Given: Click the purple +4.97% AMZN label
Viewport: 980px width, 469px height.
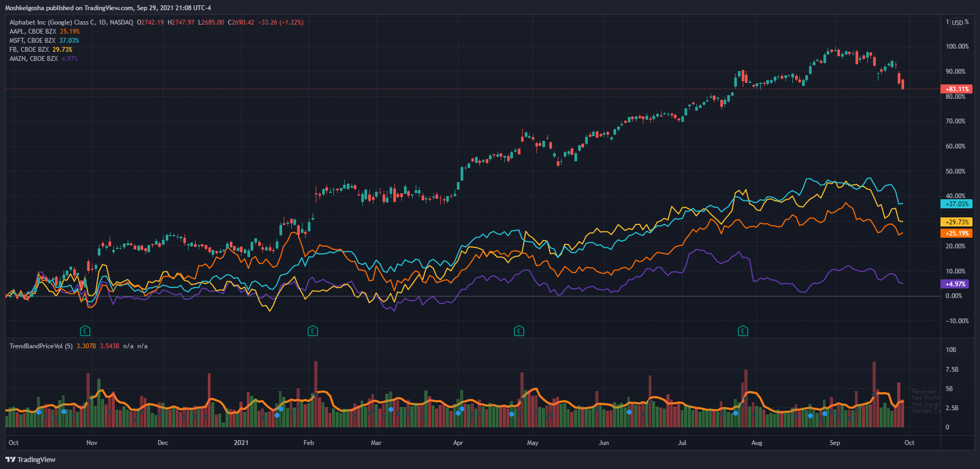Looking at the screenshot, I should point(955,284).
